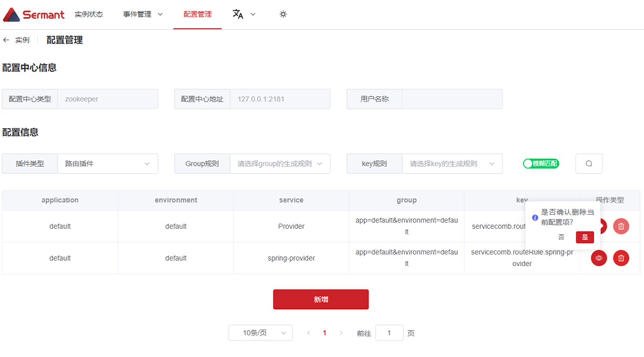Go to previous page arrow in pagination
Image resolution: width=644 pixels, height=357 pixels.
309,333
